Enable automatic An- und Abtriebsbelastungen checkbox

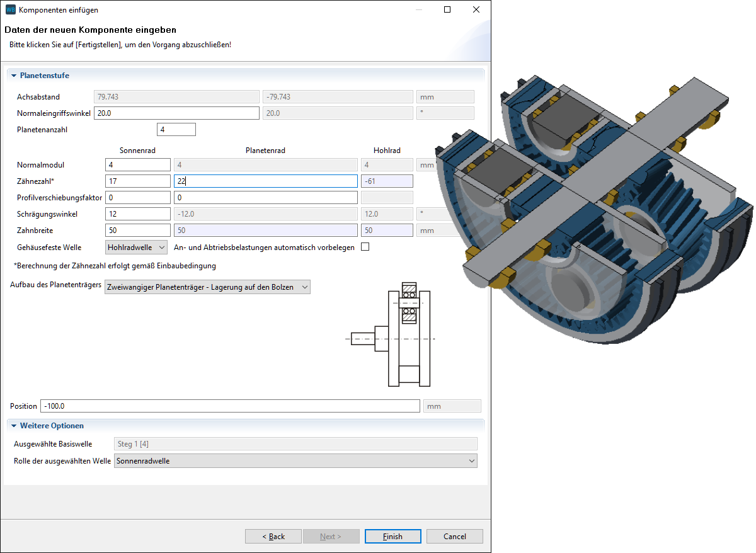[x=365, y=247]
